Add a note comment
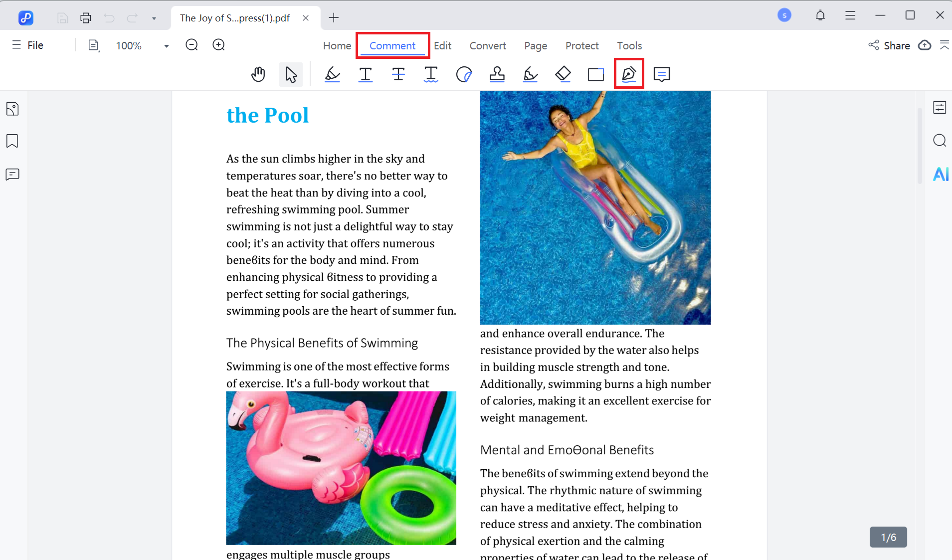The image size is (952, 560). [661, 74]
